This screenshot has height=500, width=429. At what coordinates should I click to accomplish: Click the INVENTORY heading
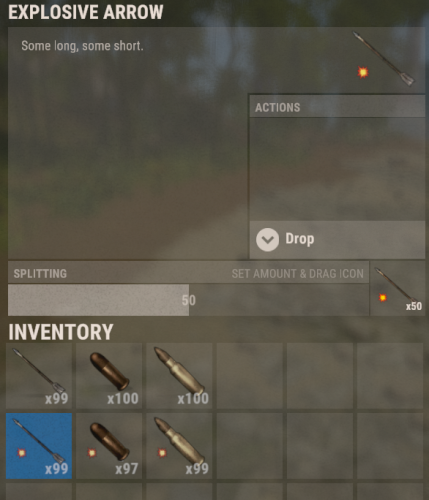pos(61,332)
